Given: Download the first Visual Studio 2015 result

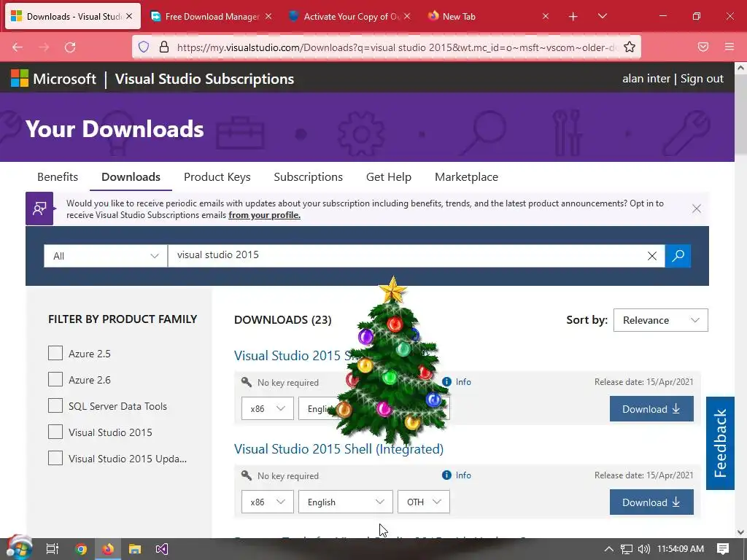Looking at the screenshot, I should point(651,408).
